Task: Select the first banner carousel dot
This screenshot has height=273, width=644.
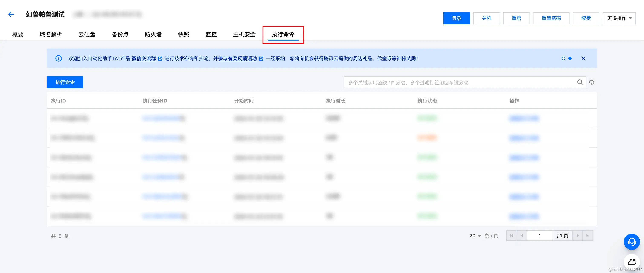Action: tap(563, 58)
